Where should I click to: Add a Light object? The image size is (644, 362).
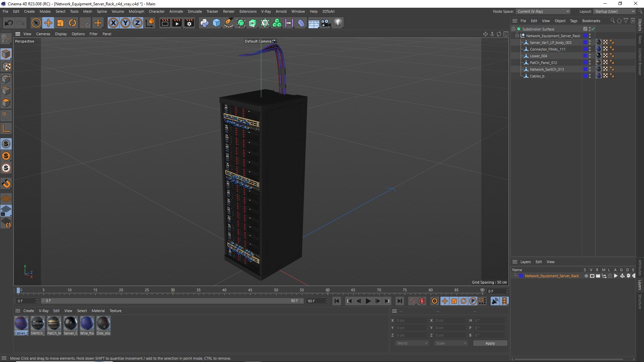pyautogui.click(x=338, y=23)
